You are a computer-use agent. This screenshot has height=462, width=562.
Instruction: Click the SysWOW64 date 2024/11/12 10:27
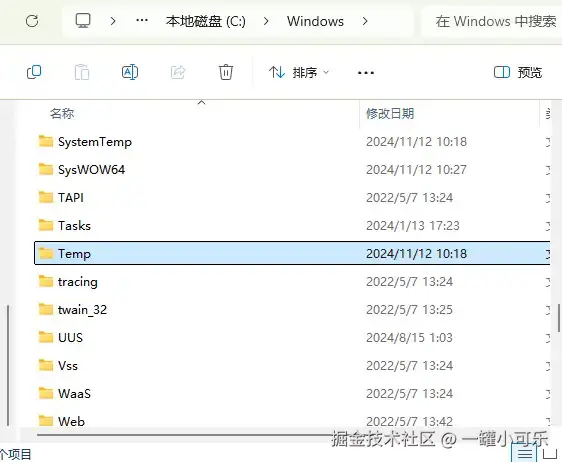click(x=416, y=170)
